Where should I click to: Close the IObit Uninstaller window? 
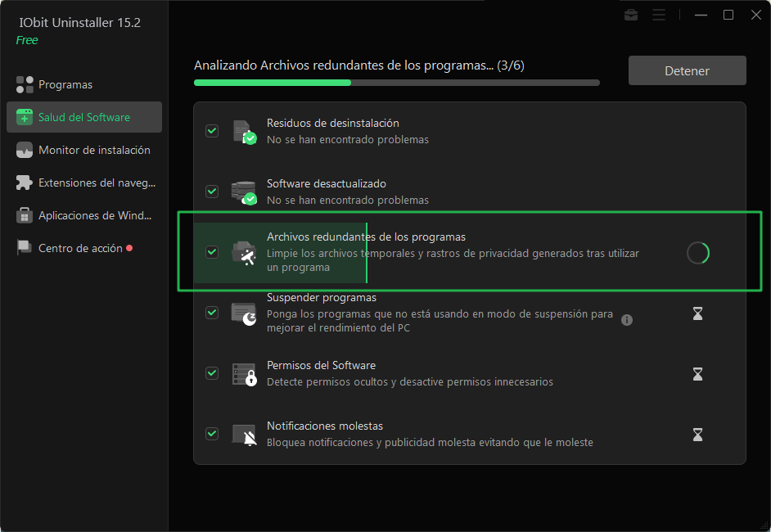click(x=756, y=16)
